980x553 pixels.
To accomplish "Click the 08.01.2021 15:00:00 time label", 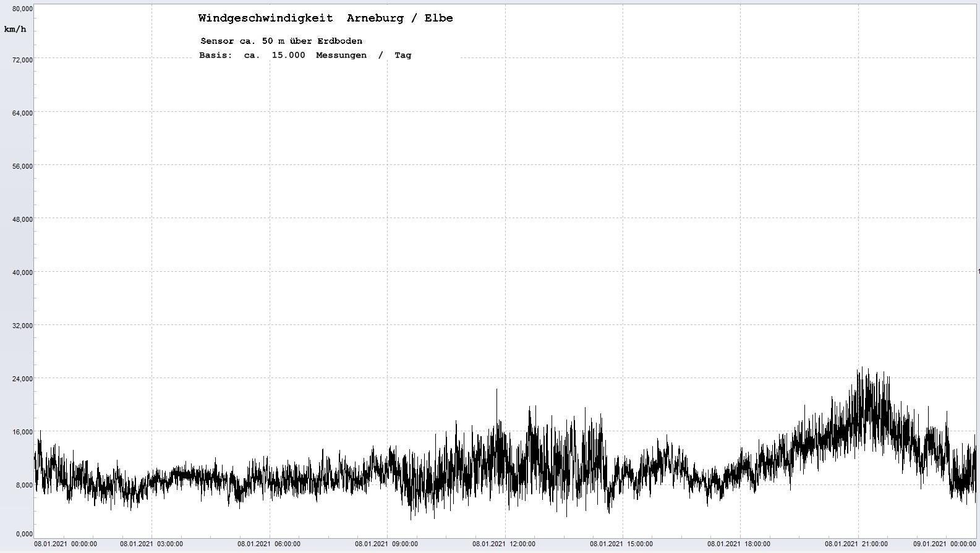I will point(621,544).
